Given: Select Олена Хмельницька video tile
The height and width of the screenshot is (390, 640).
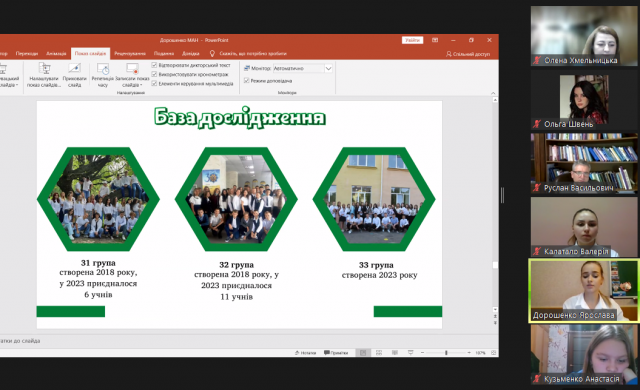Looking at the screenshot, I should (584, 36).
